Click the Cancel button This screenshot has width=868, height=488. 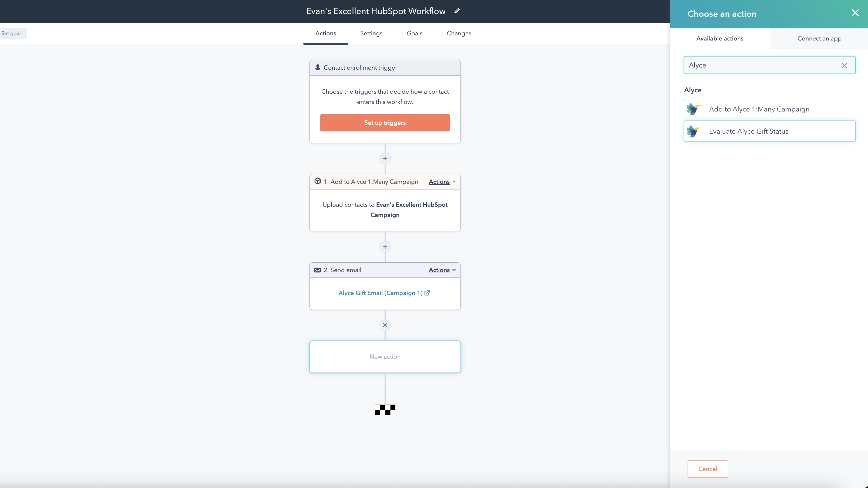coord(707,469)
